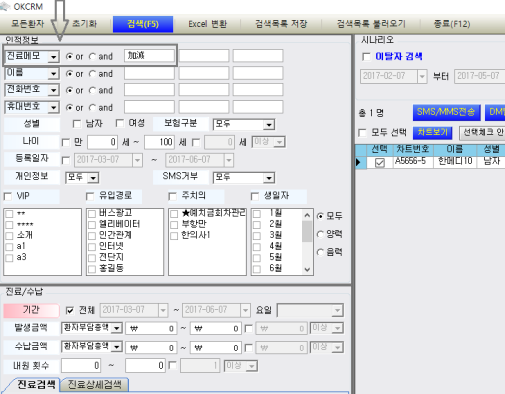Check 엘리베이터 in 유입경로 list
This screenshot has height=394, width=505.
click(92, 225)
